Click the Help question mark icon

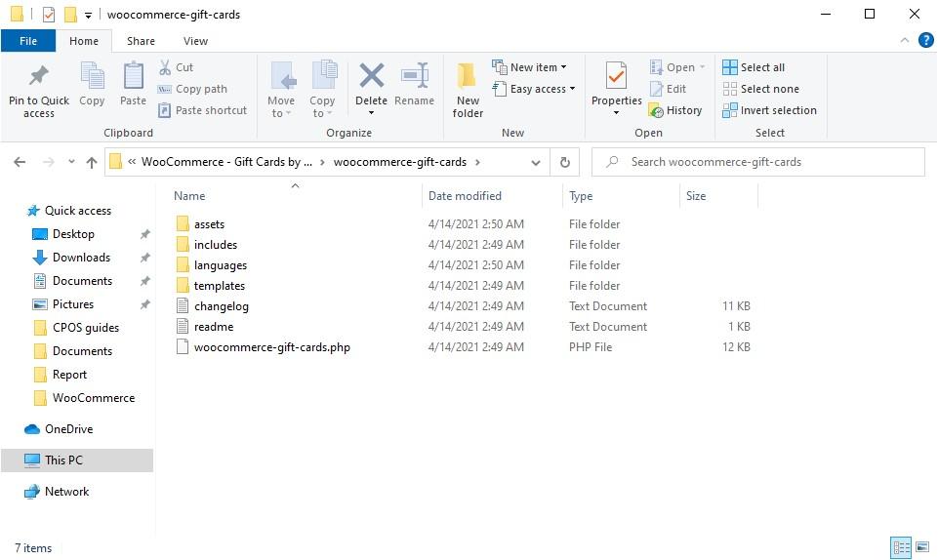[925, 41]
